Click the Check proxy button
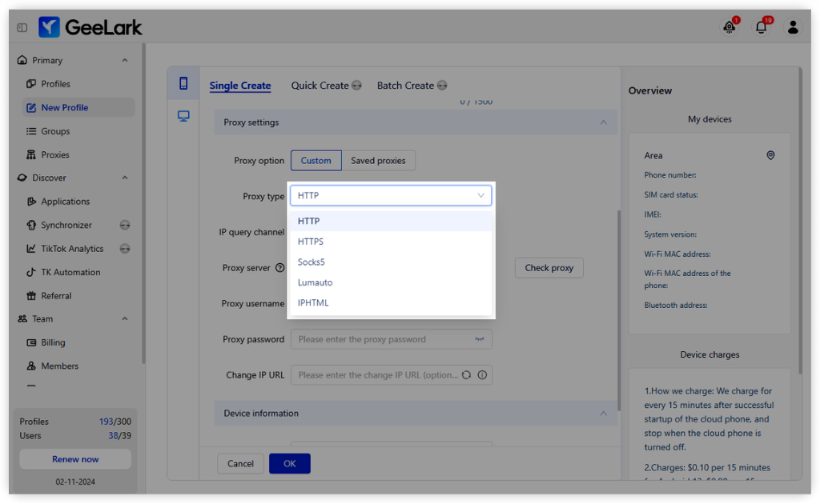The height and width of the screenshot is (504, 820). click(549, 268)
